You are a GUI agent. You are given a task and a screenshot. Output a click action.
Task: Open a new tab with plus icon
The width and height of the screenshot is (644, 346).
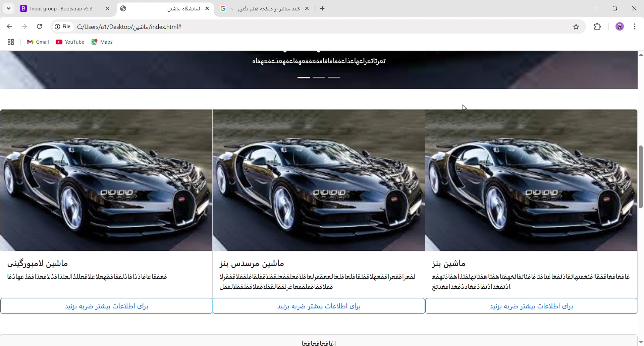(323, 9)
